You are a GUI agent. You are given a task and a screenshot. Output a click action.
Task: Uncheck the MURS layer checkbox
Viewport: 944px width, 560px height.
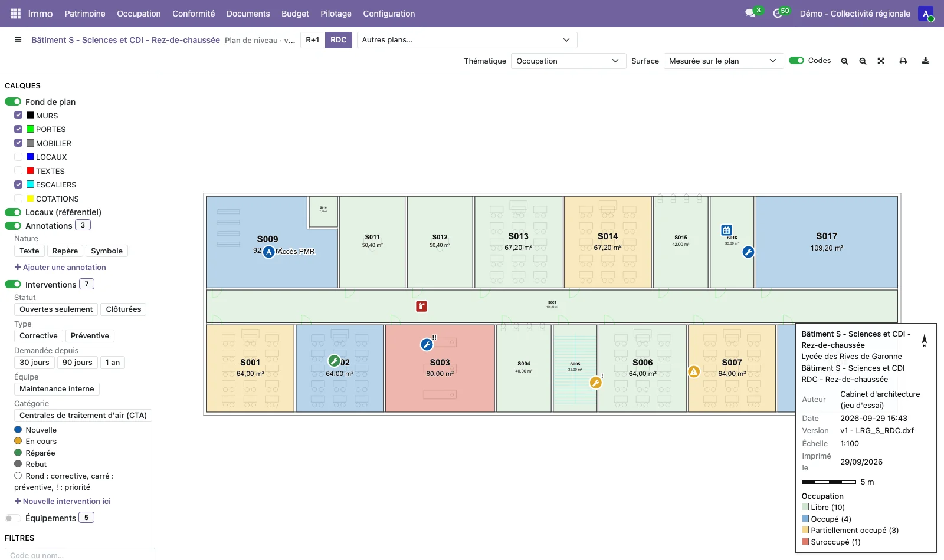tap(18, 116)
